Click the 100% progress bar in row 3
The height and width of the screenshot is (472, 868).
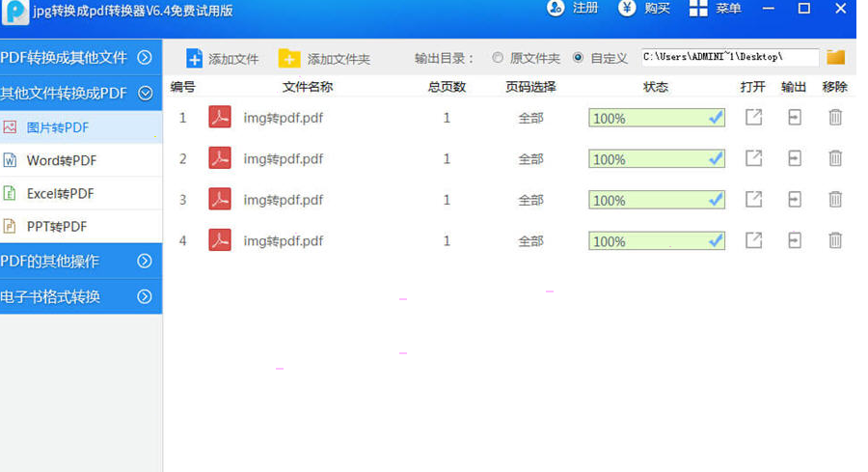coord(657,200)
